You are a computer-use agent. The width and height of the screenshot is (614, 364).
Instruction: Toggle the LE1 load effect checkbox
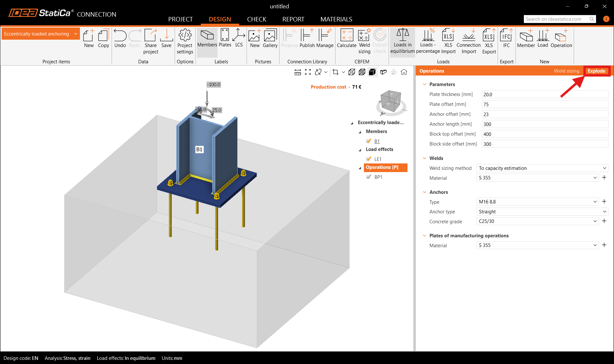click(369, 159)
